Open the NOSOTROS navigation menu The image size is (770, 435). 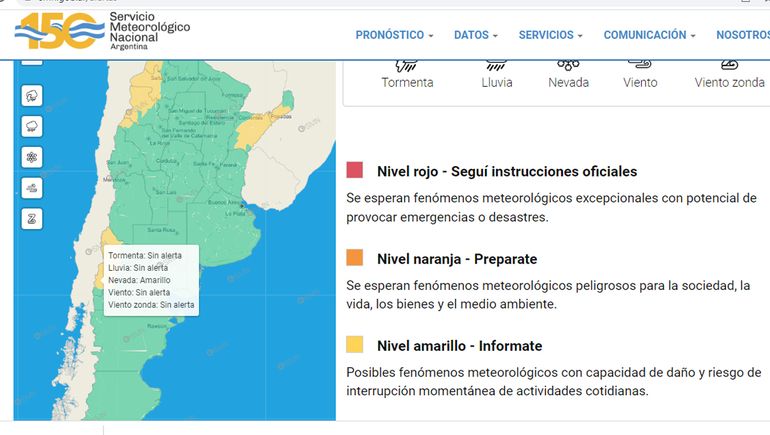point(742,35)
